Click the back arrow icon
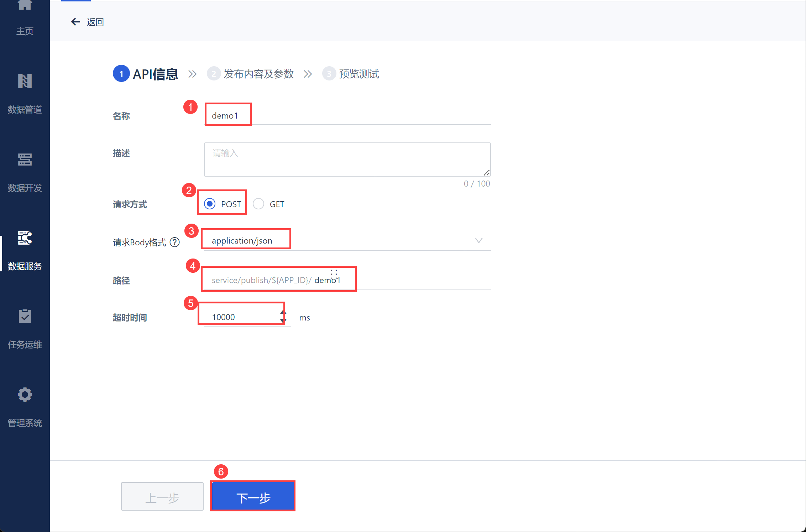The width and height of the screenshot is (806, 532). (x=75, y=22)
